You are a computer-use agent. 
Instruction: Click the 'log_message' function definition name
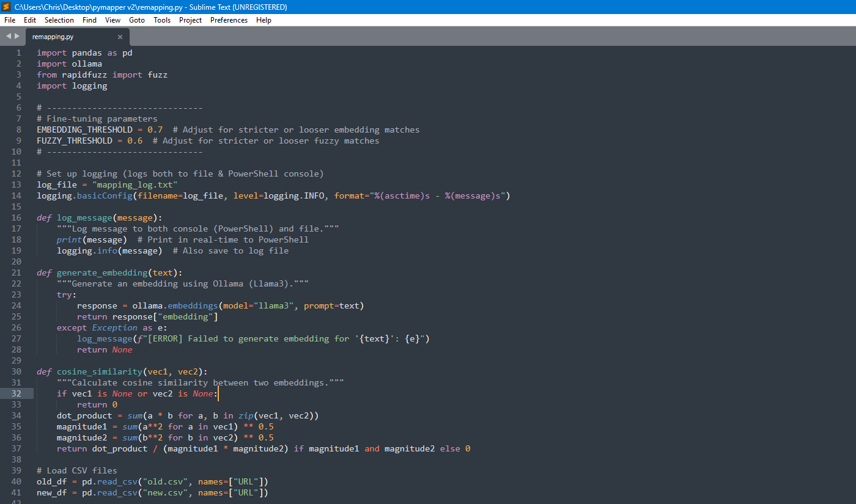(x=84, y=217)
